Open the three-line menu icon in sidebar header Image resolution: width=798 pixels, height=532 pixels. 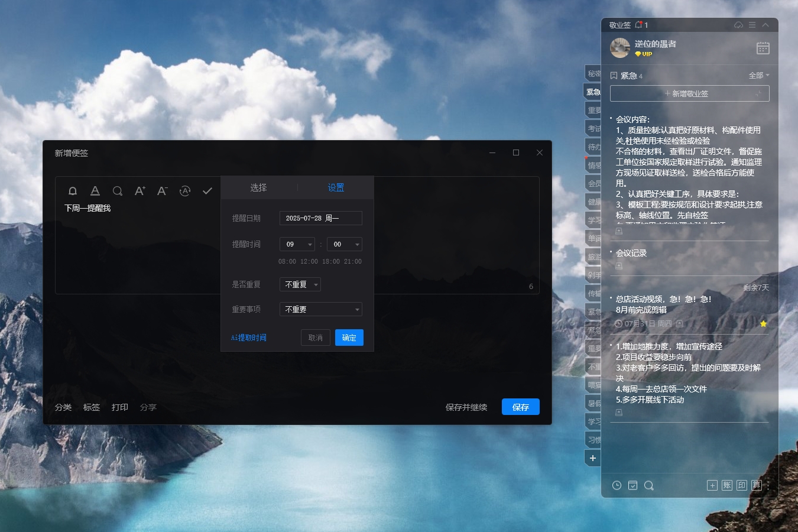(x=752, y=25)
